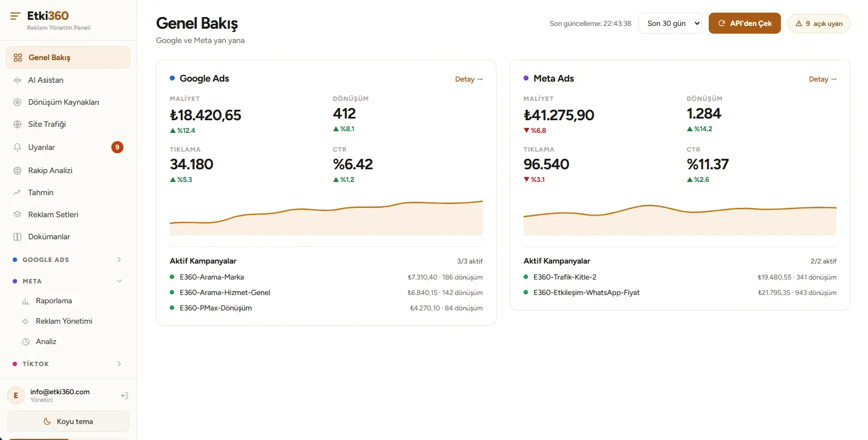Click the Dokümanlar book icon
Image resolution: width=868 pixels, height=440 pixels.
point(17,237)
